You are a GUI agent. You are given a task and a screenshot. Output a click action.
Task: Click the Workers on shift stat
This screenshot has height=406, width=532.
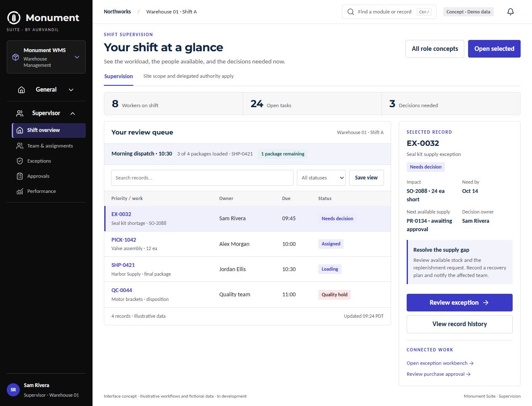click(x=173, y=104)
